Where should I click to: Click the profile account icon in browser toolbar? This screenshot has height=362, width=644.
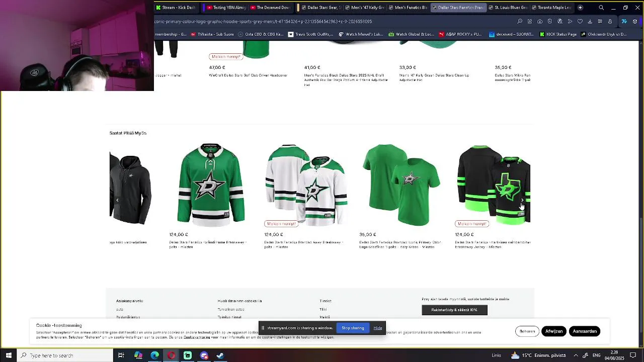(x=610, y=22)
